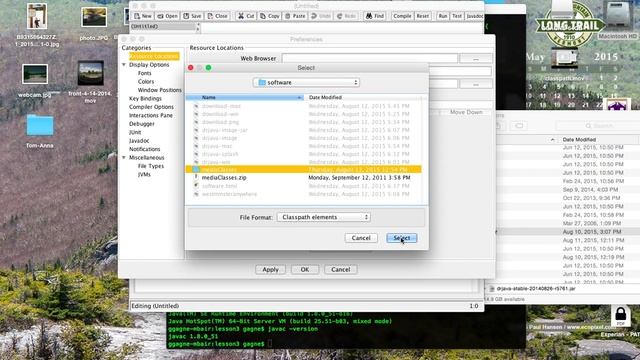640x360 pixels.
Task: Select Interactions Pane category
Action: tap(151, 116)
